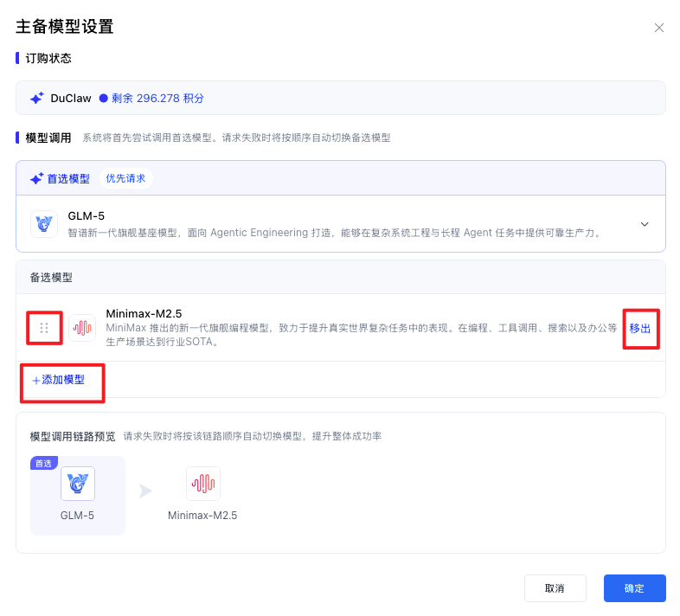Click the arrow icon between preview models
The image size is (680, 616).
click(145, 491)
